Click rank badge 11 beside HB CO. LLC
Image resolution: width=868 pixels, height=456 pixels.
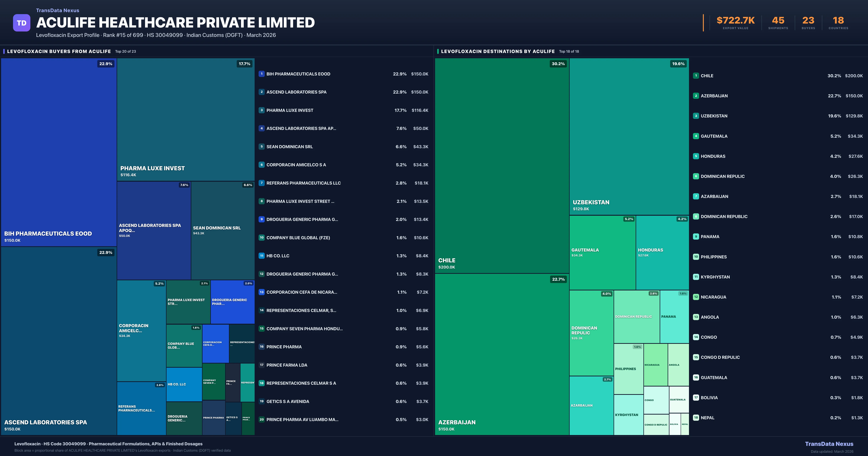pos(261,256)
